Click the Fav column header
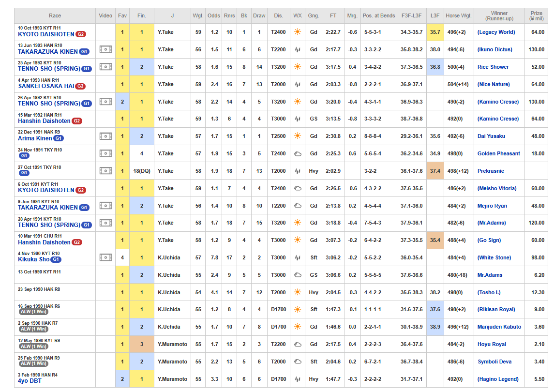 click(122, 15)
